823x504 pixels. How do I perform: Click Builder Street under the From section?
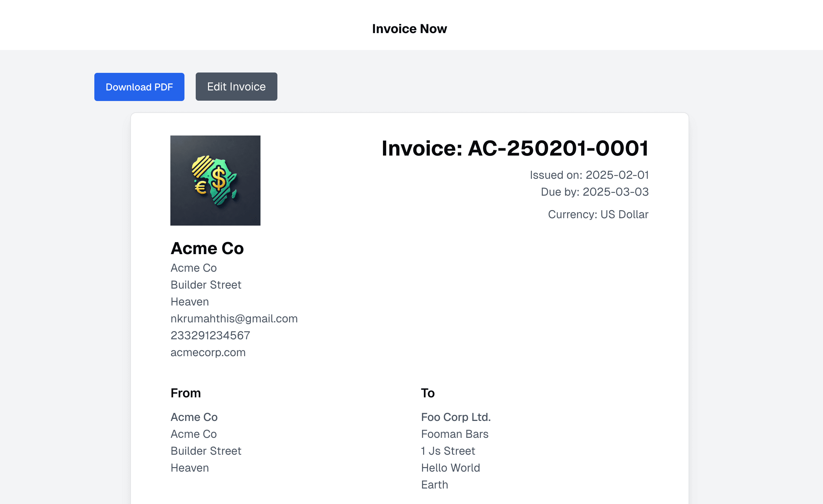pyautogui.click(x=206, y=451)
